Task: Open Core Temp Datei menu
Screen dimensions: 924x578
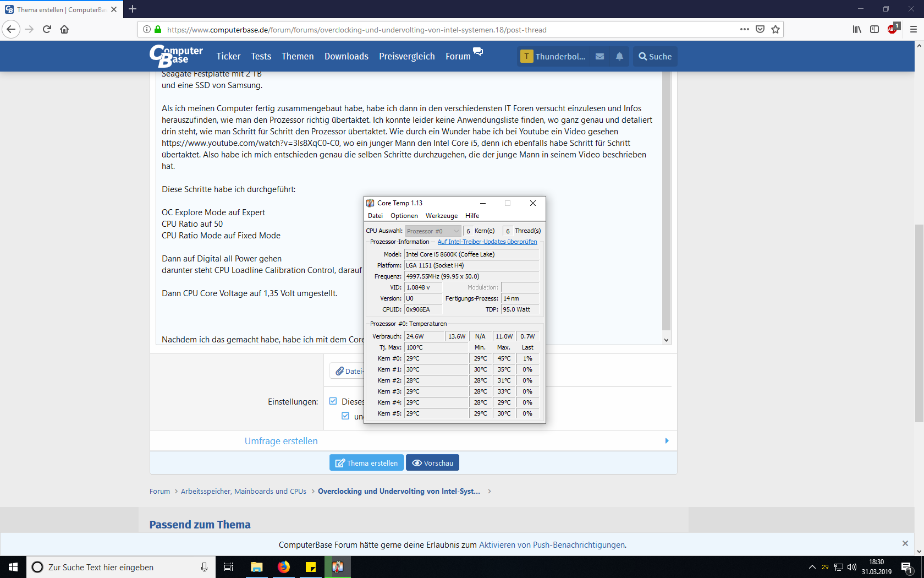Action: pyautogui.click(x=375, y=216)
